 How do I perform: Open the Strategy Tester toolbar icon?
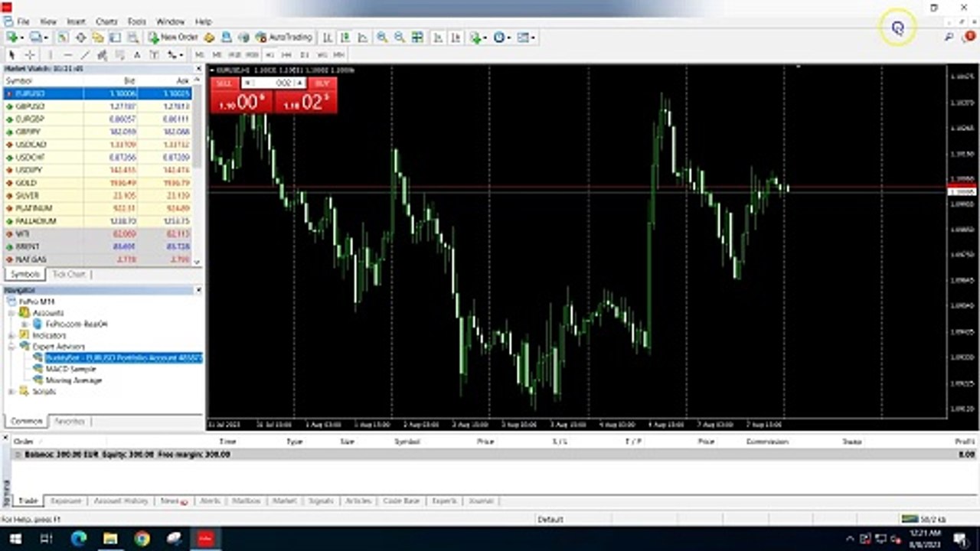[132, 37]
